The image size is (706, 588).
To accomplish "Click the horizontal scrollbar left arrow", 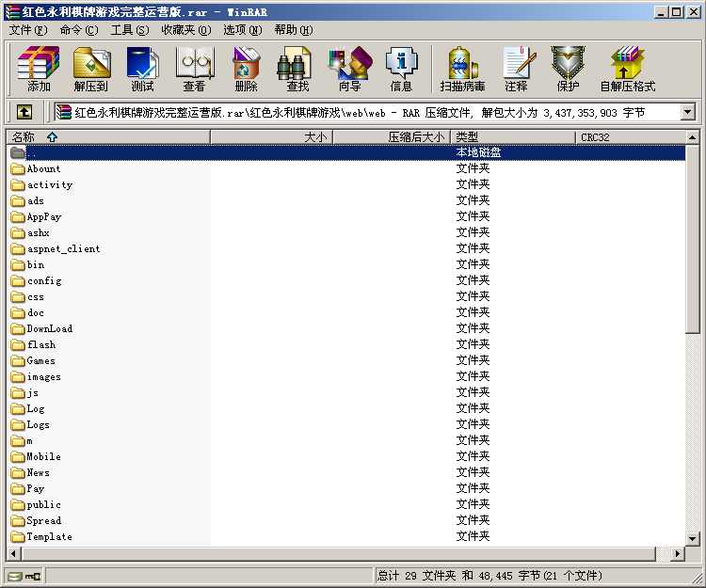I will point(13,553).
